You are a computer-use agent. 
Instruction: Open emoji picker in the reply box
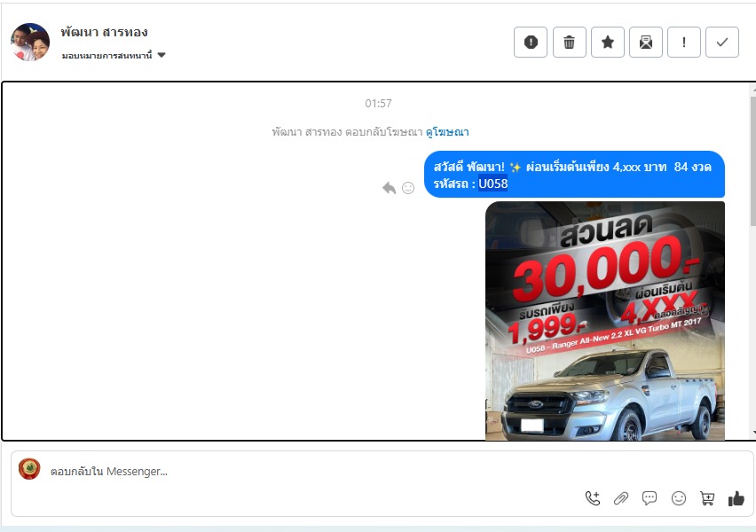(x=679, y=498)
